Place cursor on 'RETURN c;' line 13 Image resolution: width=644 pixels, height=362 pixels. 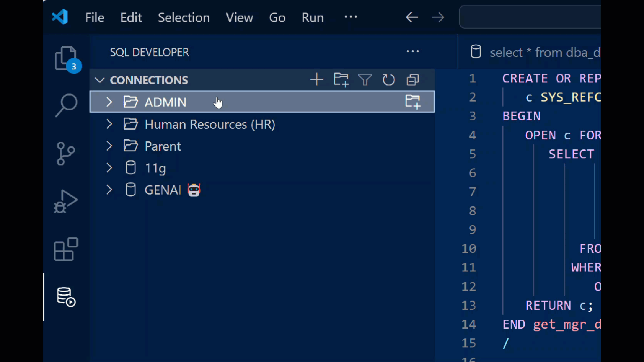559,306
